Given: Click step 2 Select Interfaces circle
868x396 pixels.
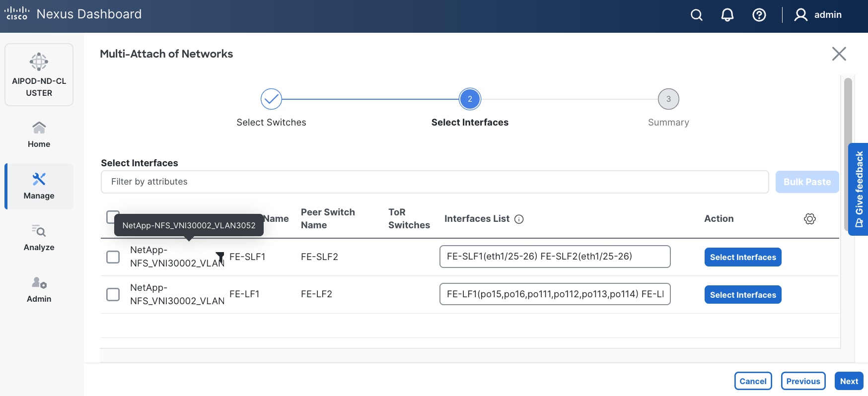Looking at the screenshot, I should (x=470, y=99).
